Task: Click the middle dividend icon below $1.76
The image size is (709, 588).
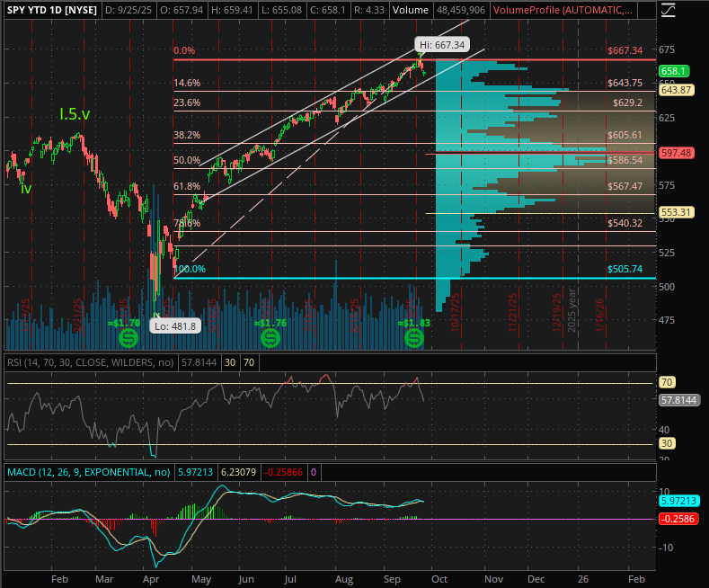Action: 270,338
